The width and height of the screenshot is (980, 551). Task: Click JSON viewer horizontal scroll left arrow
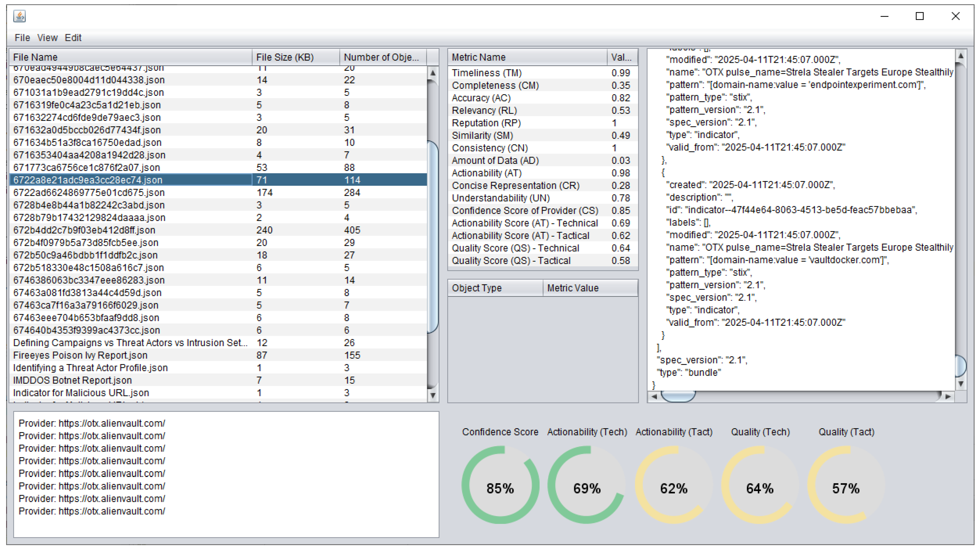click(x=654, y=396)
